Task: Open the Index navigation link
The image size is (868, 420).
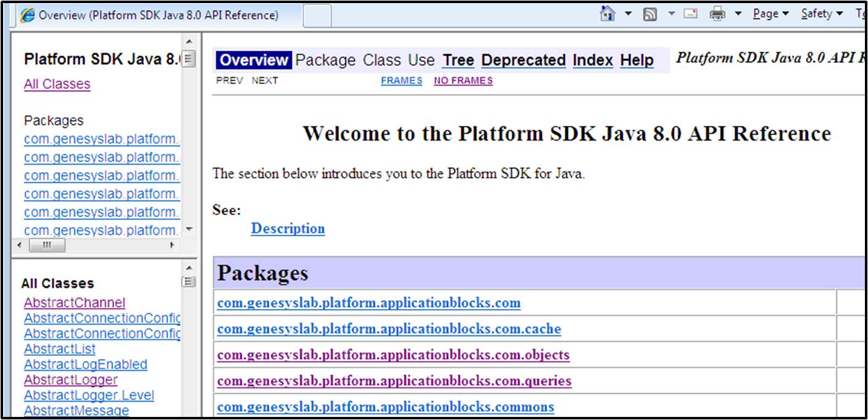Action: click(x=593, y=60)
